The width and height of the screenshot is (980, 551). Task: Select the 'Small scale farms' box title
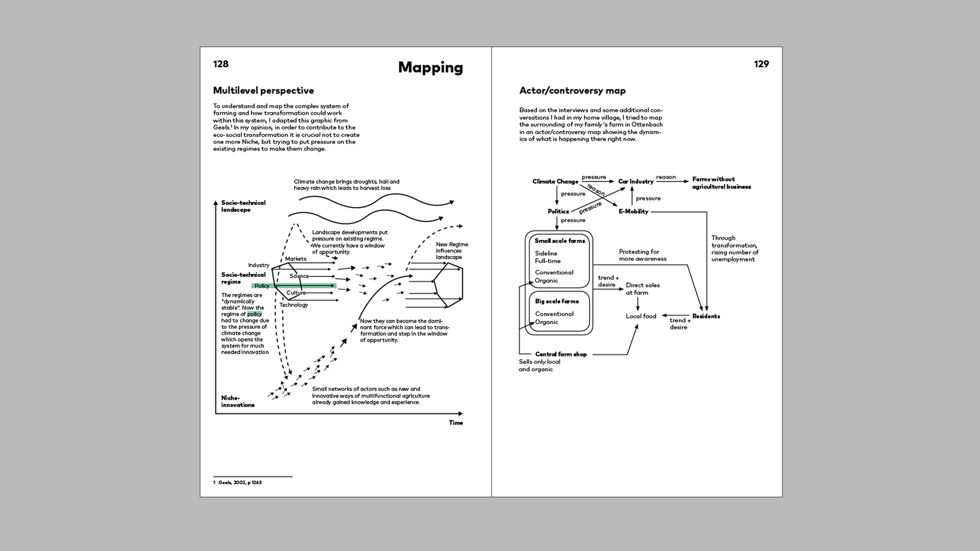pos(559,241)
